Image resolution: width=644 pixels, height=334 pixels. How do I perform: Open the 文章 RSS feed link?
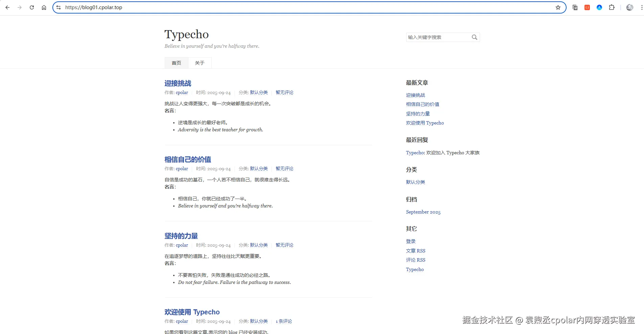point(416,251)
